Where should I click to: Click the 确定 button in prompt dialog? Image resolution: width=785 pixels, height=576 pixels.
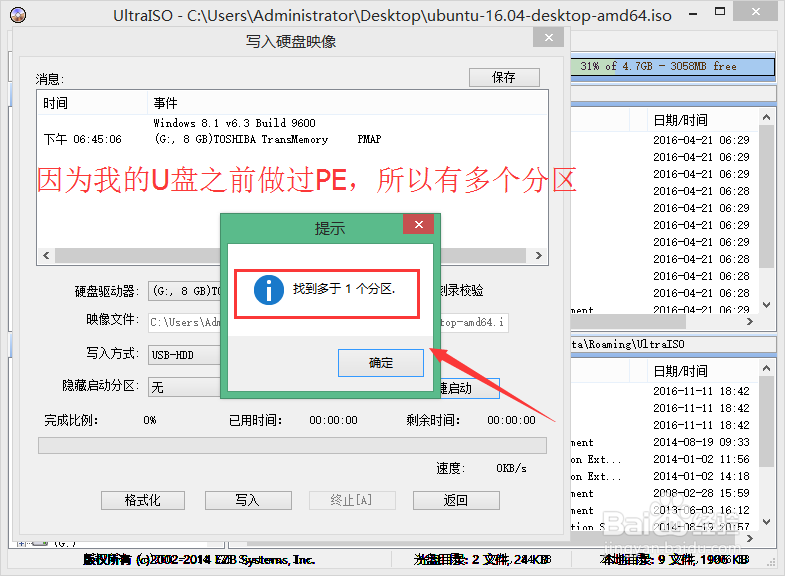pyautogui.click(x=381, y=363)
